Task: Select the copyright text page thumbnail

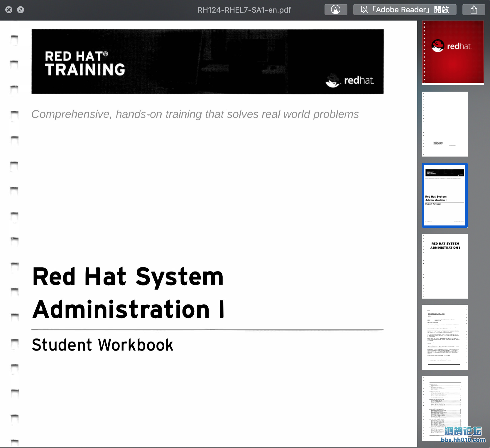Action: tap(445, 337)
